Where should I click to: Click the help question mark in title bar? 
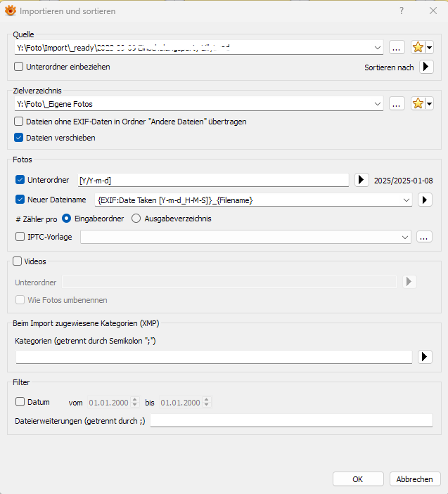402,11
